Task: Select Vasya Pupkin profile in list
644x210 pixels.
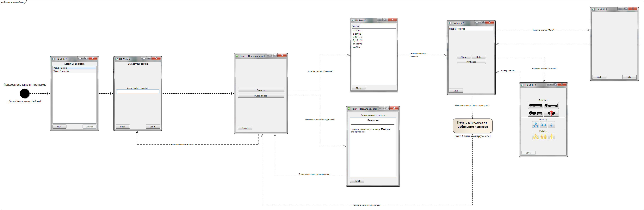Action: (74, 68)
